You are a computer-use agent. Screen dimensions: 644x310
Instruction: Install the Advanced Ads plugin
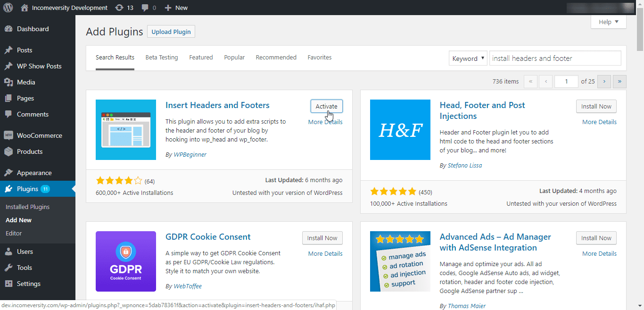tap(596, 238)
